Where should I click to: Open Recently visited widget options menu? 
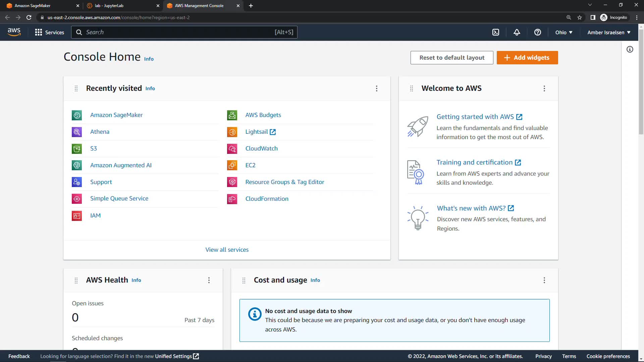click(376, 88)
